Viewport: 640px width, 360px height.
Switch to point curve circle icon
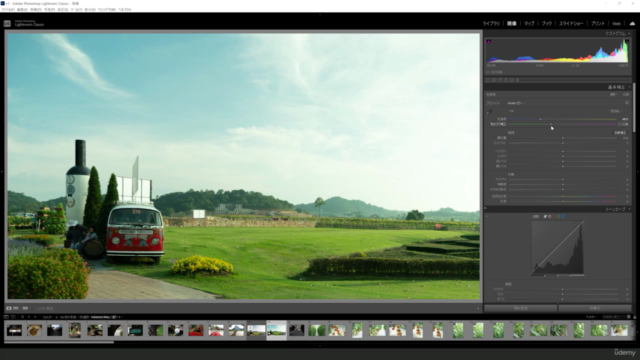(549, 216)
